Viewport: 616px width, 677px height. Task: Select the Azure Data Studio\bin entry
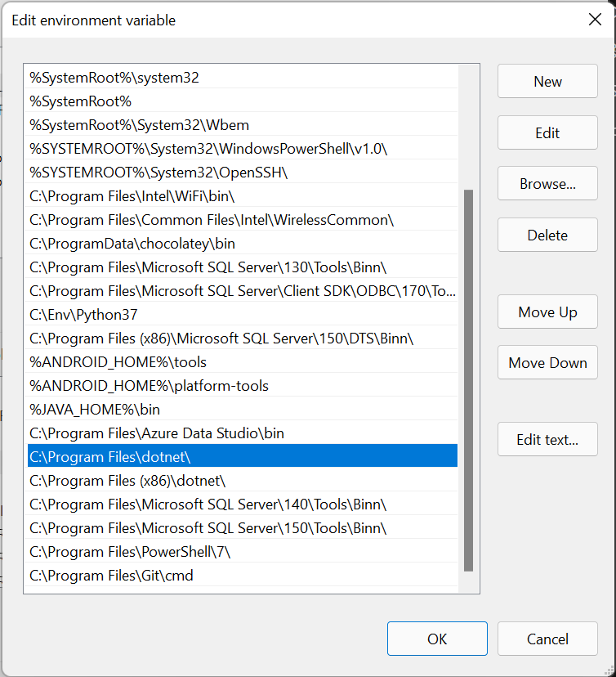coord(157,433)
